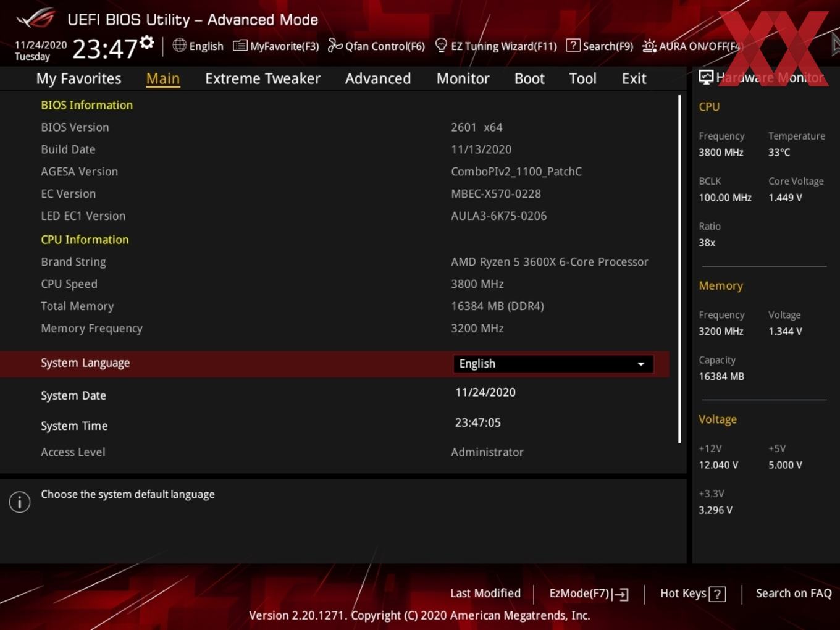The height and width of the screenshot is (630, 840).
Task: Open Search on FAQ link
Action: point(794,593)
